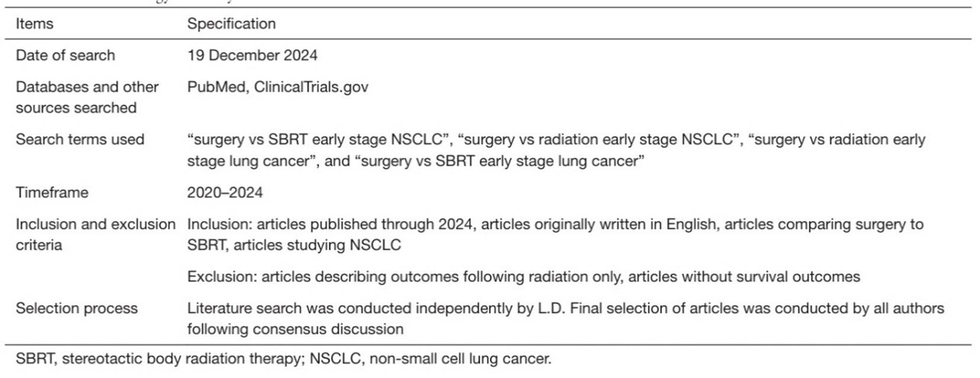
Task: Select the "Search terms used" row label
Action: 80,139
